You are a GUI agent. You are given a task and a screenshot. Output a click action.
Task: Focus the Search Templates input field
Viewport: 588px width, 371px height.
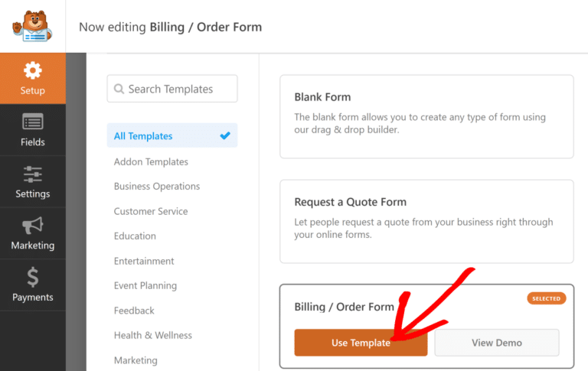click(x=180, y=89)
